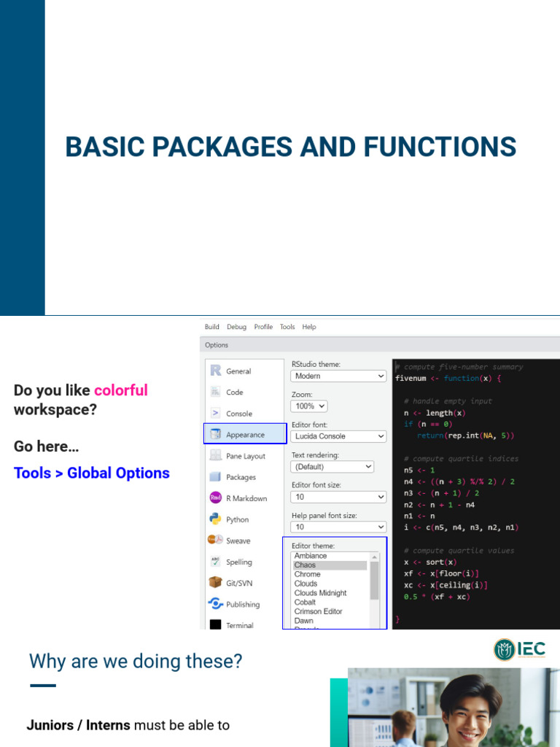Click the editor theme list scrollbar thumb
This screenshot has height=747, width=560.
click(374, 580)
